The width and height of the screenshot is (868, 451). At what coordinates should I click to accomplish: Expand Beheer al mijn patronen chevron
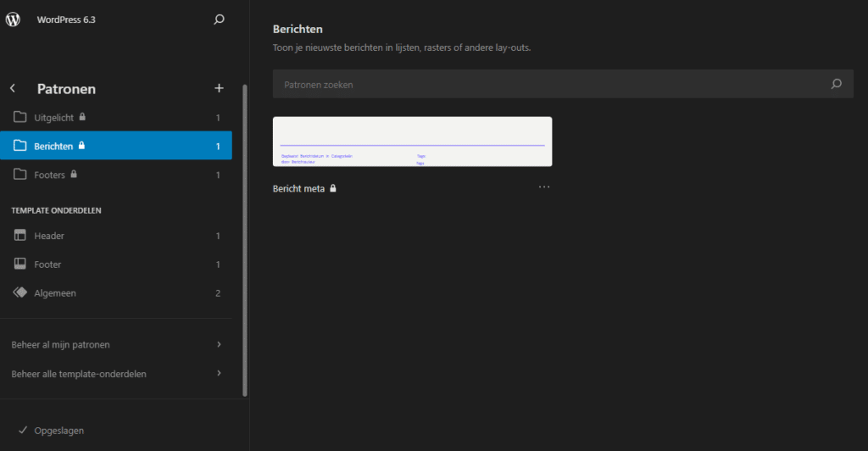(x=219, y=344)
